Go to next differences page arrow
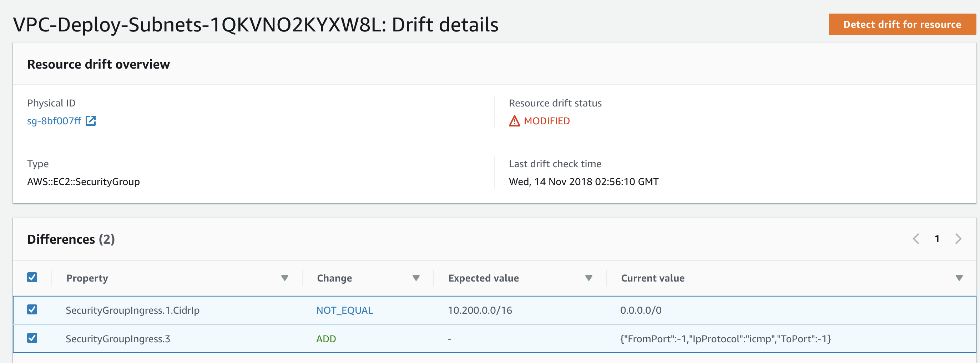Image resolution: width=980 pixels, height=363 pixels. point(958,239)
